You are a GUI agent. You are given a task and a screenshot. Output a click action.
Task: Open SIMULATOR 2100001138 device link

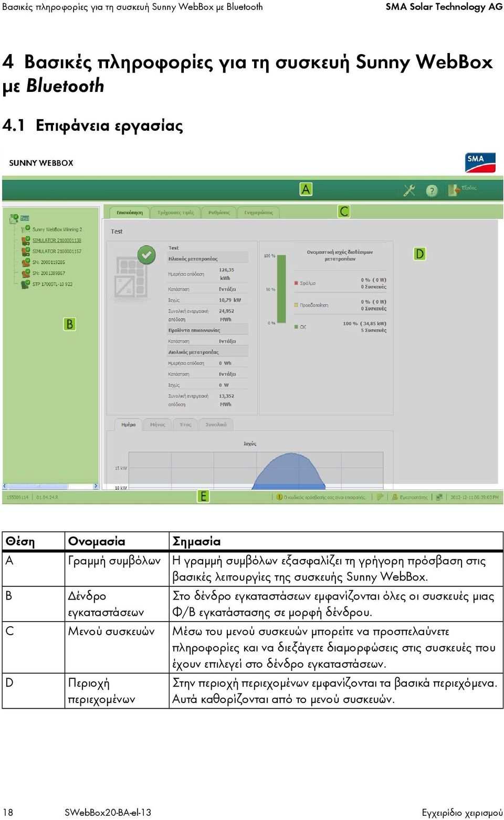click(57, 240)
